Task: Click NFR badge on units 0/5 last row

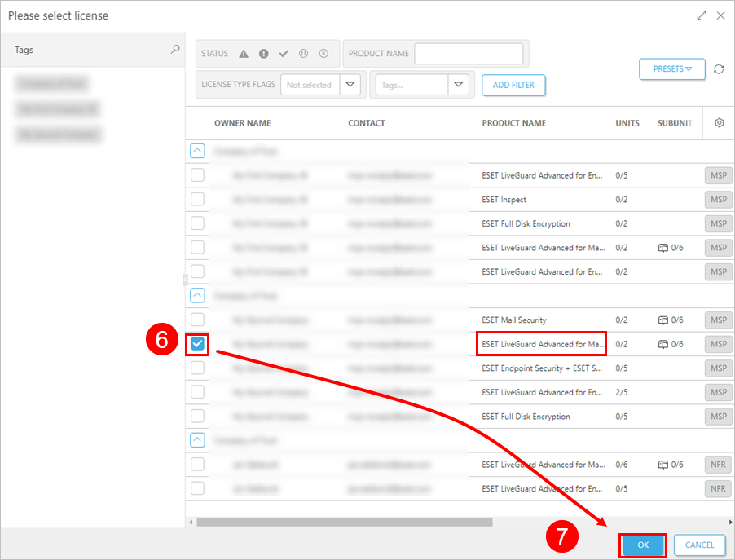Action: click(718, 489)
